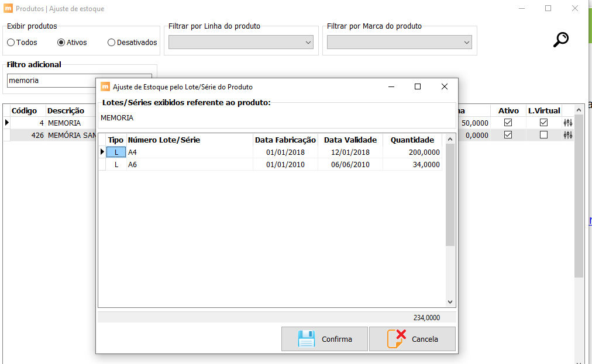Click the dialog's orange app icon

tap(105, 86)
